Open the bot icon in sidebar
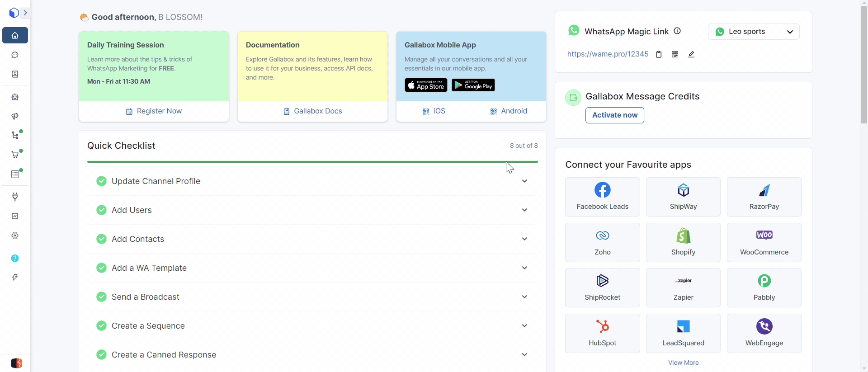Image resolution: width=868 pixels, height=372 pixels. pyautogui.click(x=15, y=97)
